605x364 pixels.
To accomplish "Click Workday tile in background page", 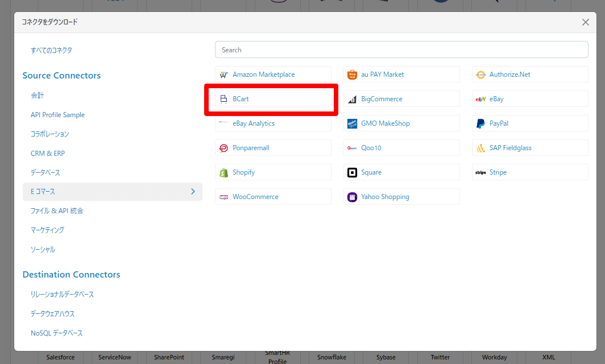I will 494,357.
